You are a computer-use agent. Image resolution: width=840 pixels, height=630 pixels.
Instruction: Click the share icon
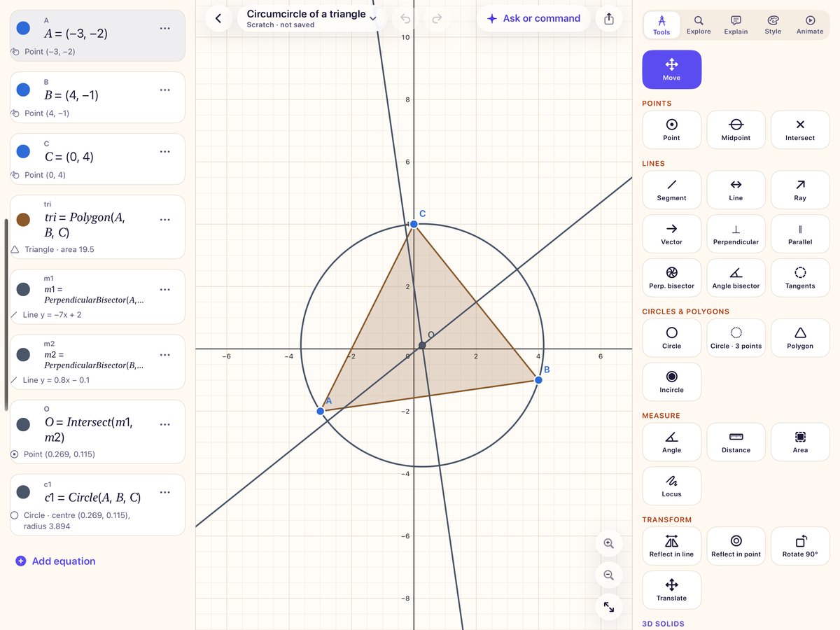coord(609,19)
